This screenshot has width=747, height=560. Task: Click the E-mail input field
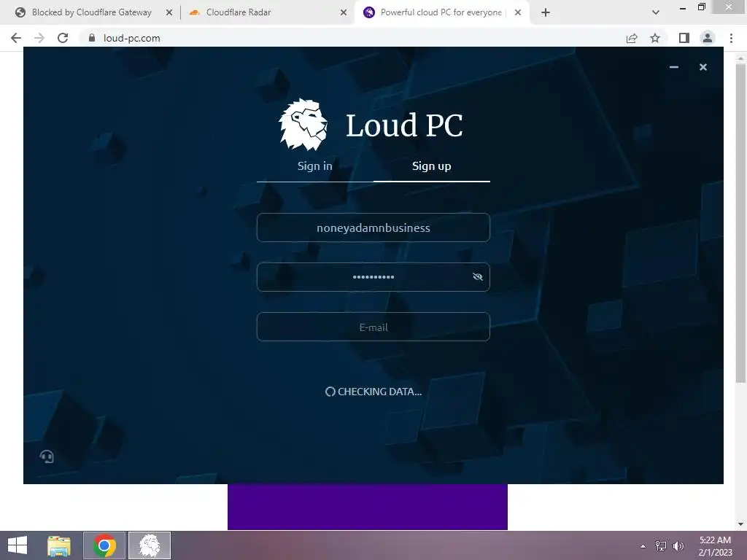(x=373, y=327)
